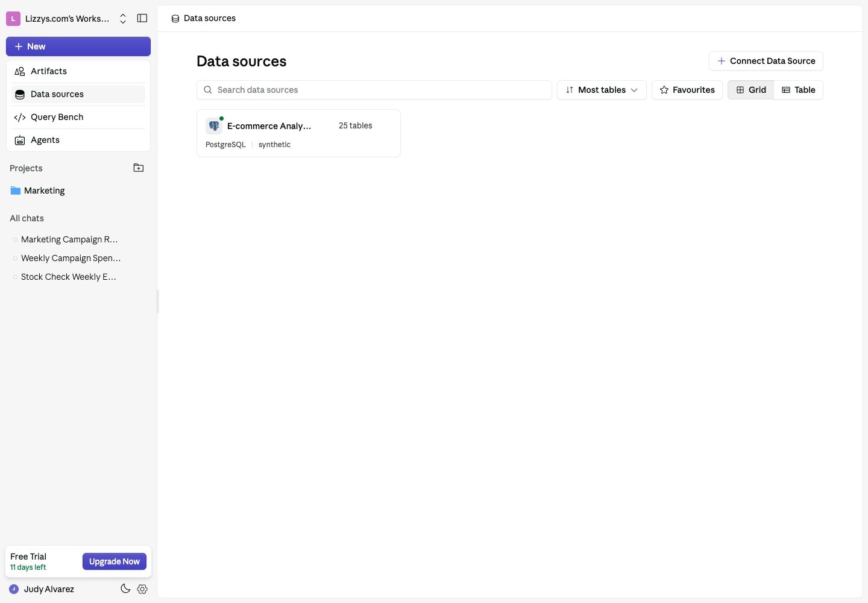
Task: Click the Data sources breadcrumb
Action: click(203, 18)
